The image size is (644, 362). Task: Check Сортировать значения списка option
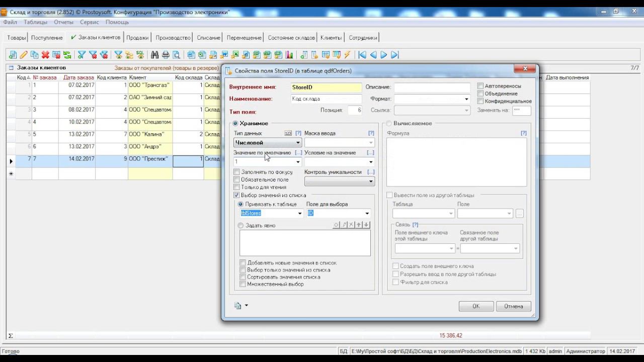click(x=243, y=277)
